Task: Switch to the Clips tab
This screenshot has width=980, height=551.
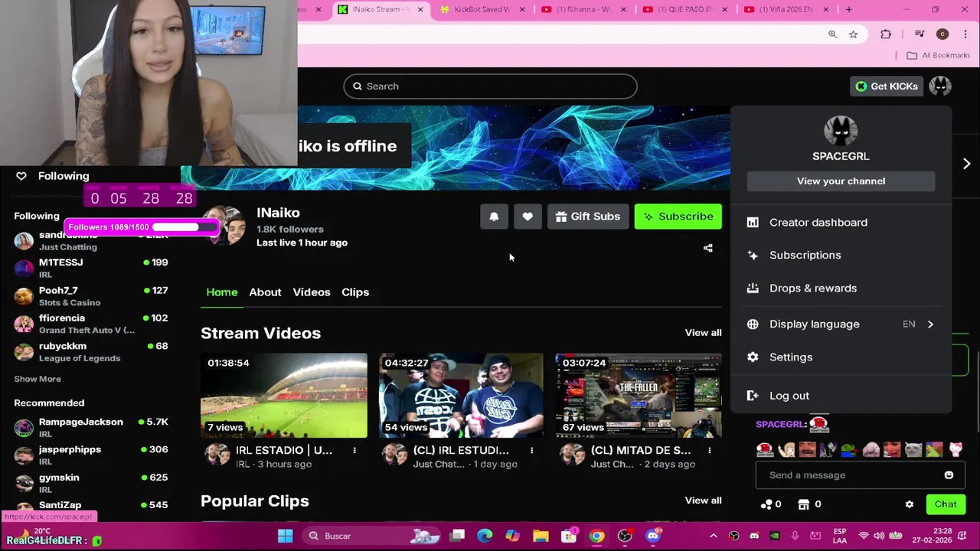Action: (x=355, y=292)
